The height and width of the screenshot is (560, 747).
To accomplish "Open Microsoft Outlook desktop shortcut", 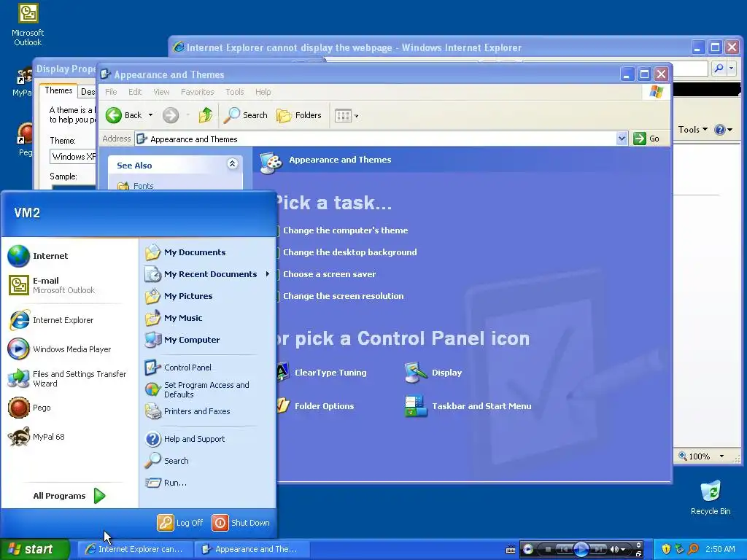I will tap(28, 25).
